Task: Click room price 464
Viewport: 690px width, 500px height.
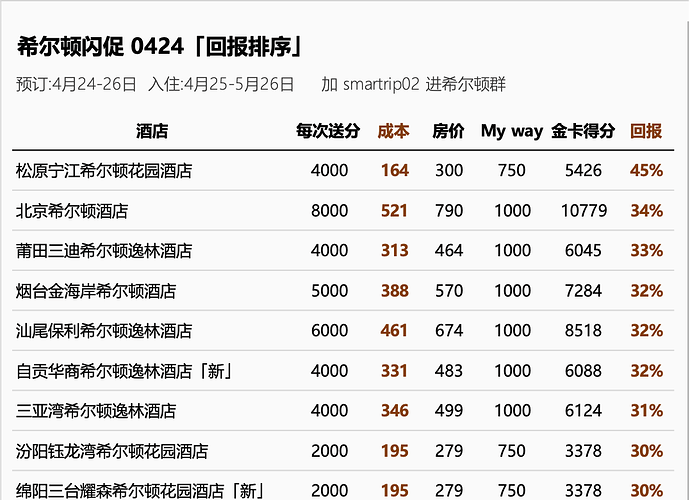Action: click(449, 251)
